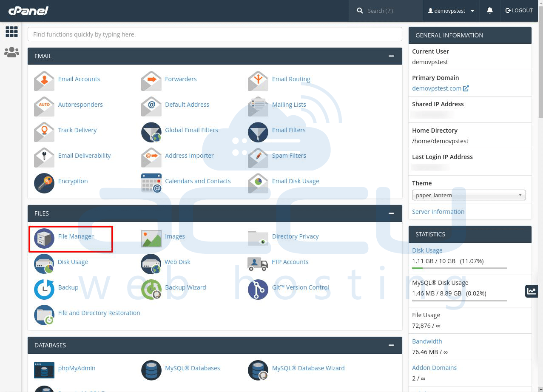Open the demovpstest user menu
This screenshot has height=392, width=543.
(451, 11)
